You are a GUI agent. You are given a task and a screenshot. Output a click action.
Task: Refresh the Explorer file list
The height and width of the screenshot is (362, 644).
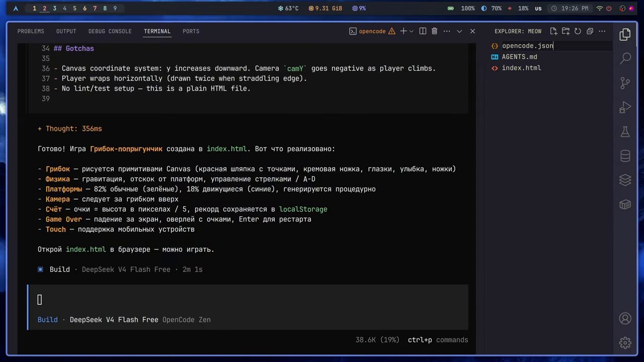tap(578, 31)
